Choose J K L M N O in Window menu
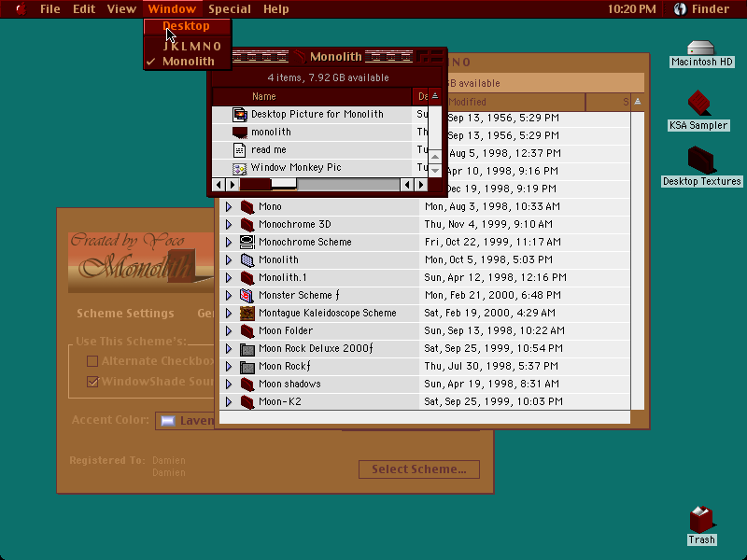This screenshot has width=747, height=560. (188, 46)
